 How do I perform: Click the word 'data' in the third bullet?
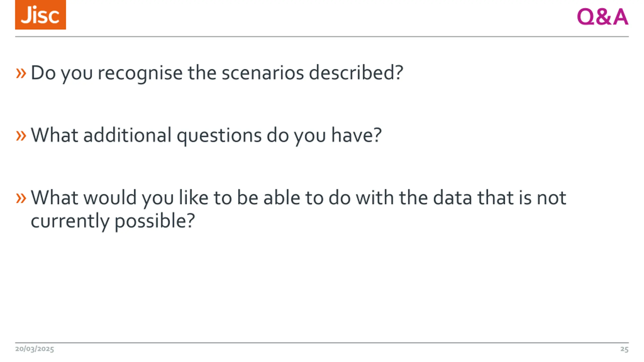click(452, 198)
